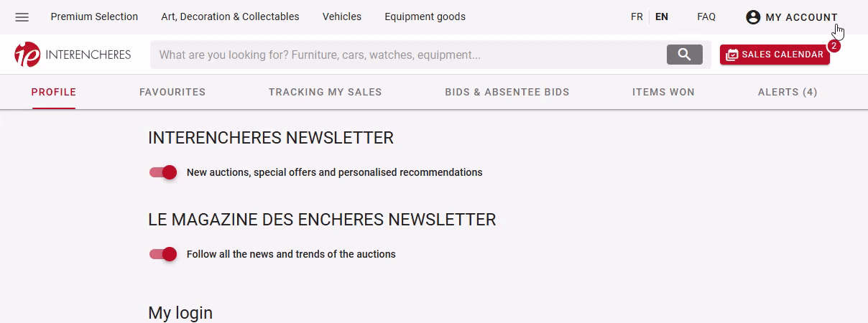
Task: Expand the Equipment goods menu
Action: (425, 17)
